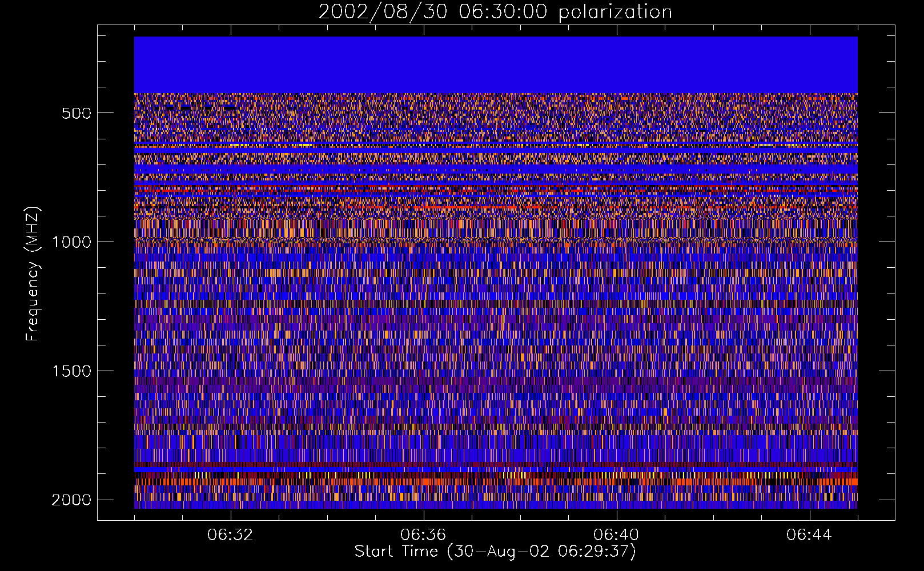Select the 'Frequency (MHZ)' y-axis label
924x571 pixels.
tap(33, 274)
